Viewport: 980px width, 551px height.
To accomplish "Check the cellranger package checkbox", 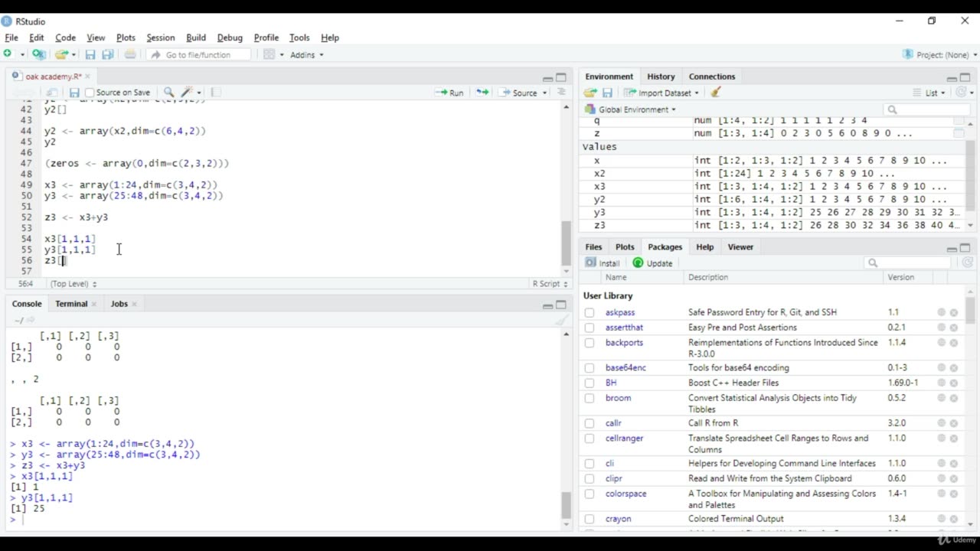I will [590, 439].
